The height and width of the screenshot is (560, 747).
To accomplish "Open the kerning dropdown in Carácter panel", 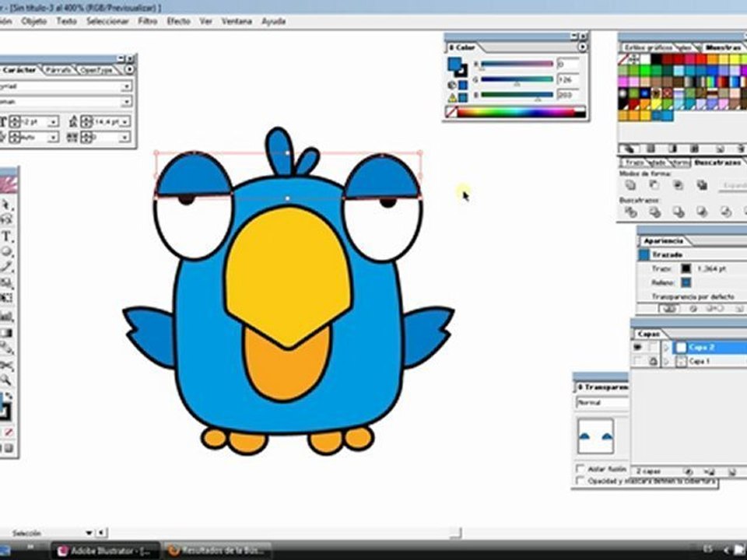I will click(x=53, y=138).
